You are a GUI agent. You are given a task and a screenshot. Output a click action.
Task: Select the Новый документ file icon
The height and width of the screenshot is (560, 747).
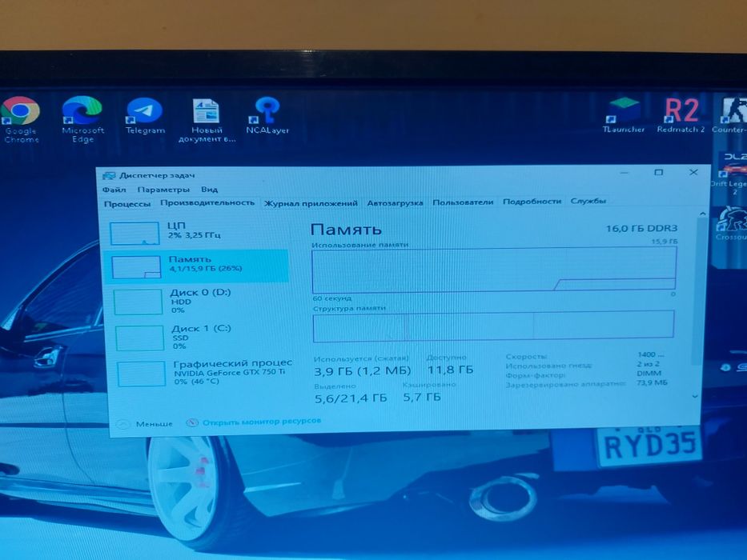[x=207, y=120]
